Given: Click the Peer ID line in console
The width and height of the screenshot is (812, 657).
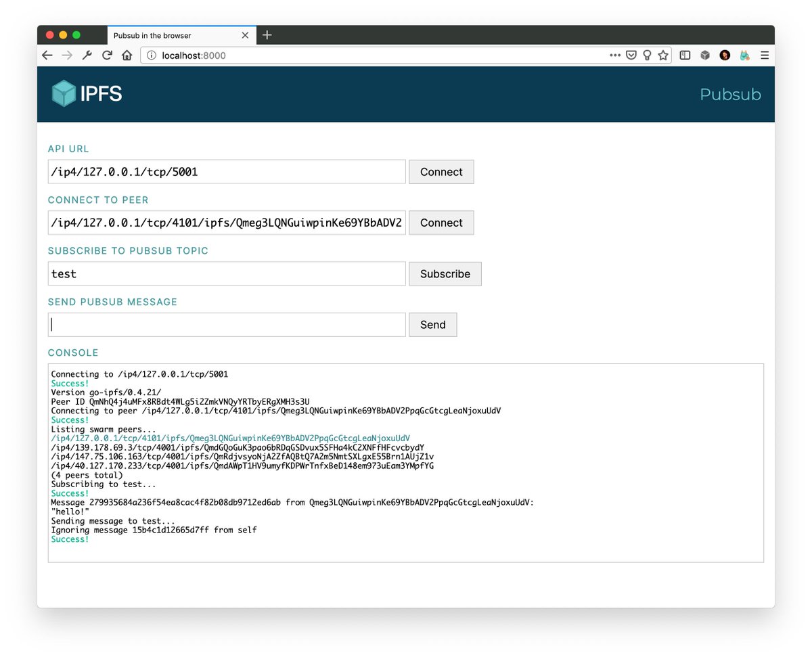Looking at the screenshot, I should pos(180,401).
